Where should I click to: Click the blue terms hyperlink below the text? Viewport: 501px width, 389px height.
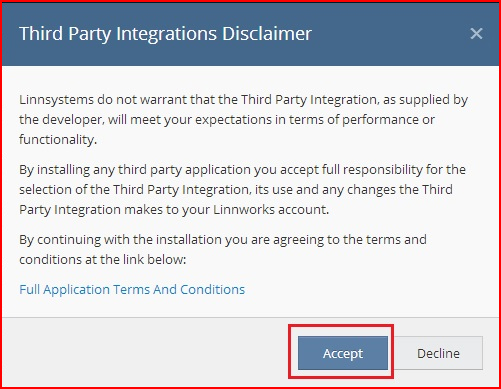tap(132, 289)
